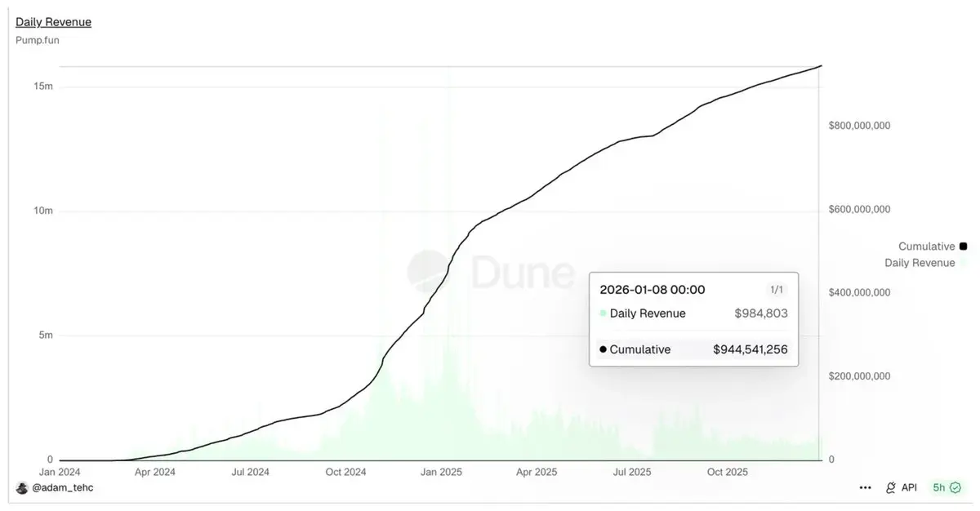The image size is (980, 511).
Task: Toggle the Daily Revenue series legend label
Action: (920, 263)
